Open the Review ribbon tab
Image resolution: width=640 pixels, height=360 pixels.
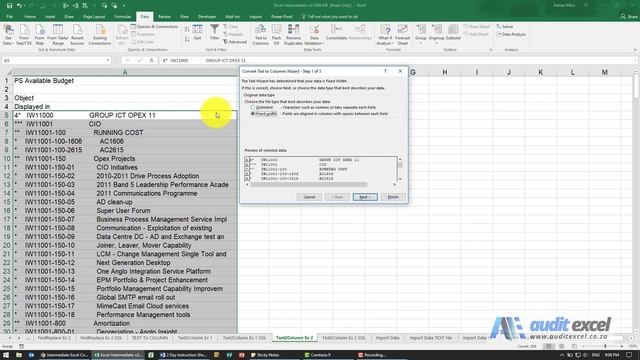[164, 17]
